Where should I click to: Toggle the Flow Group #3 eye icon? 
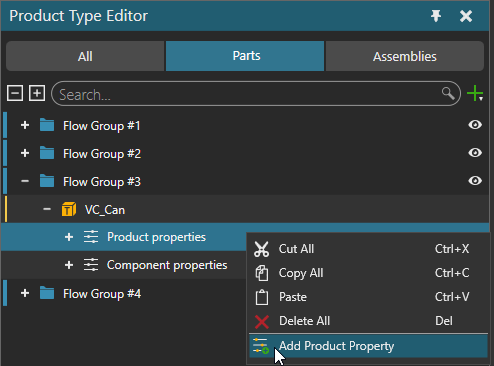[x=475, y=181]
